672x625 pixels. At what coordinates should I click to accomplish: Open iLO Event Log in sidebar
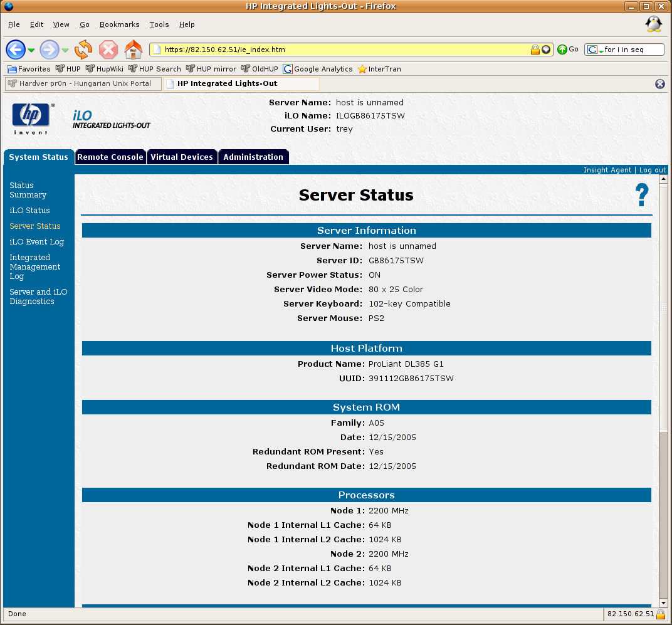pyautogui.click(x=36, y=242)
